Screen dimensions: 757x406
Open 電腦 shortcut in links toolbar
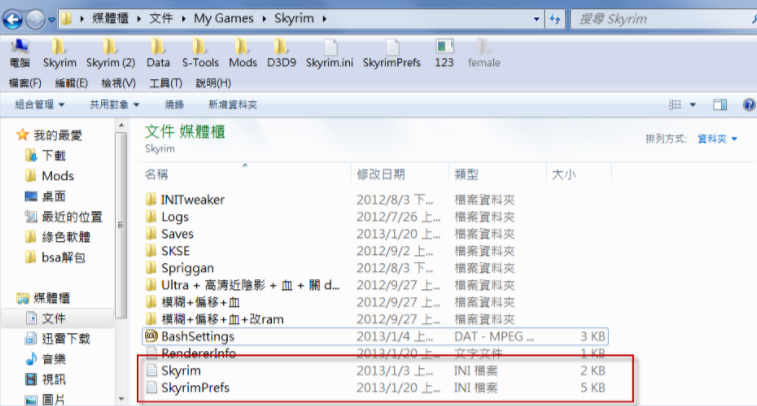coord(20,54)
